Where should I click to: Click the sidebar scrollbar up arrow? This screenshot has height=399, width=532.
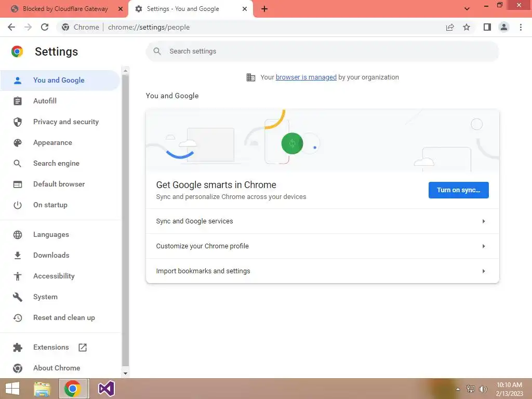(x=126, y=71)
